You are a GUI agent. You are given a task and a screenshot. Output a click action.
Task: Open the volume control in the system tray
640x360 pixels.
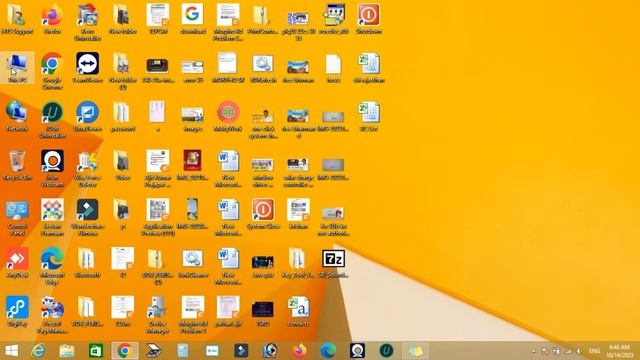tap(579, 351)
